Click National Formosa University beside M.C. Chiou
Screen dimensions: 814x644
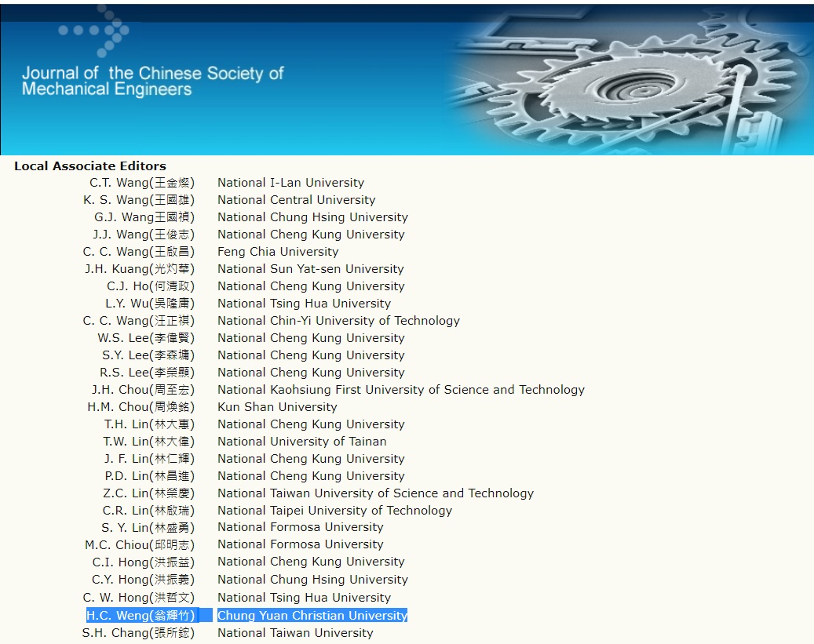click(301, 544)
